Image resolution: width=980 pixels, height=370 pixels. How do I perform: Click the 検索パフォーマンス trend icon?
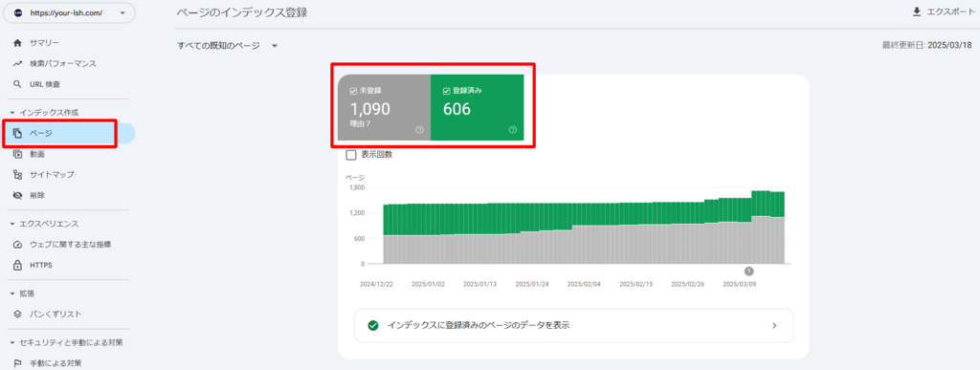point(17,64)
